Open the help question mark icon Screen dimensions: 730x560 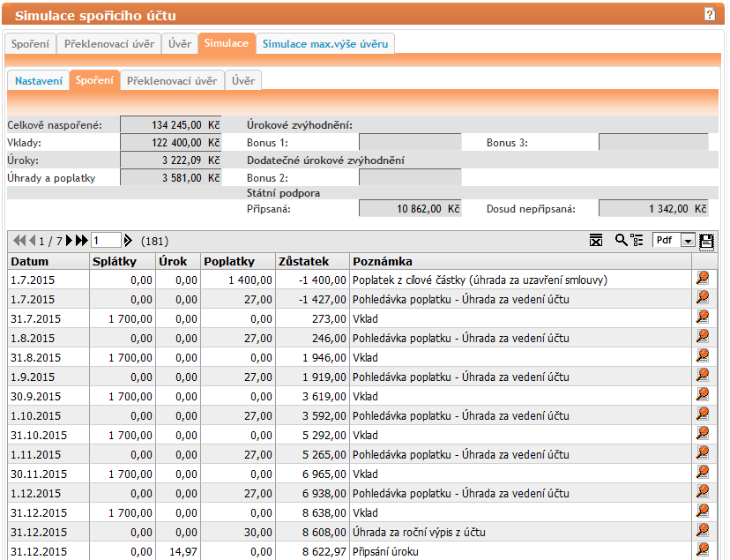(x=710, y=14)
